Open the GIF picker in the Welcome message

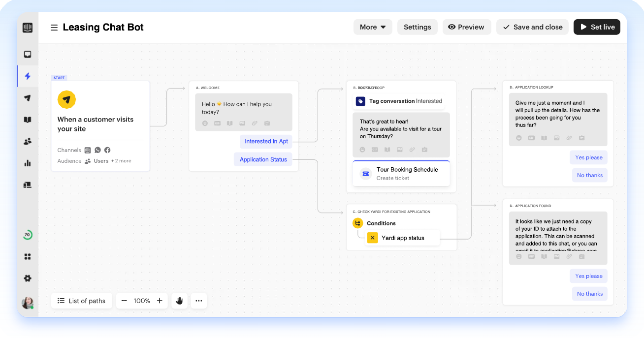pos(217,123)
